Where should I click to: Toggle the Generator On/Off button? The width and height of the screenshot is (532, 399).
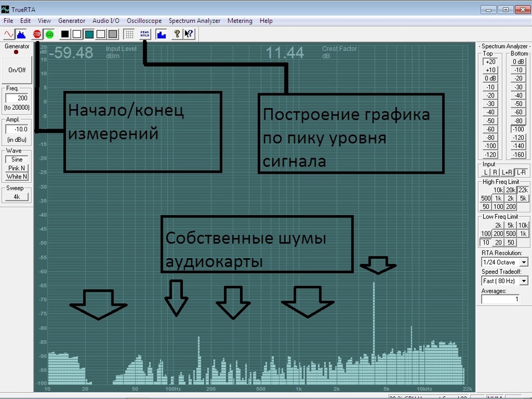(17, 70)
